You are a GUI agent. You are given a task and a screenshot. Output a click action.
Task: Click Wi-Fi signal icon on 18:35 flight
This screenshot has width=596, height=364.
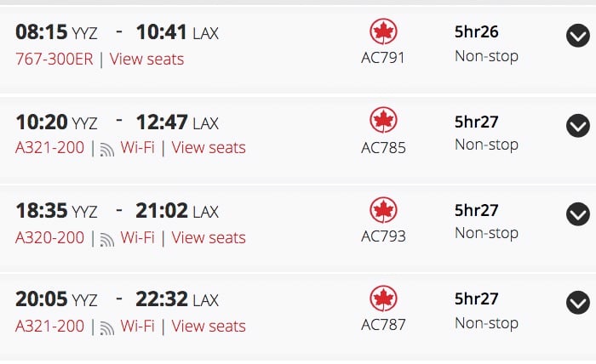pyautogui.click(x=106, y=239)
